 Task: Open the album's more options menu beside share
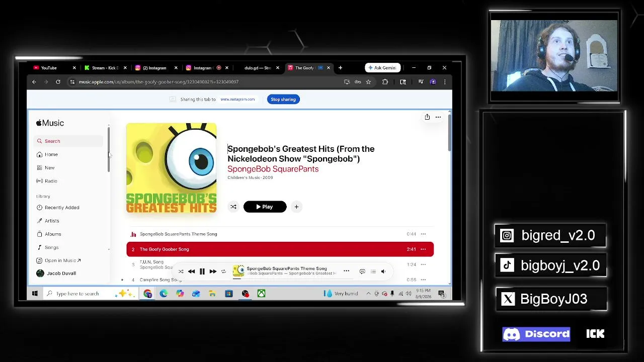pos(438,117)
